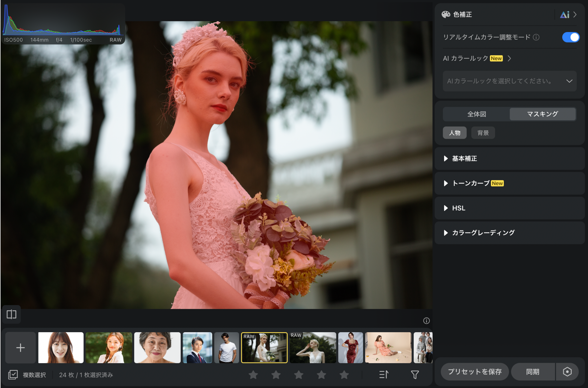Image resolution: width=588 pixels, height=388 pixels.
Task: Select the red dress woman thumbnail
Action: tap(350, 348)
